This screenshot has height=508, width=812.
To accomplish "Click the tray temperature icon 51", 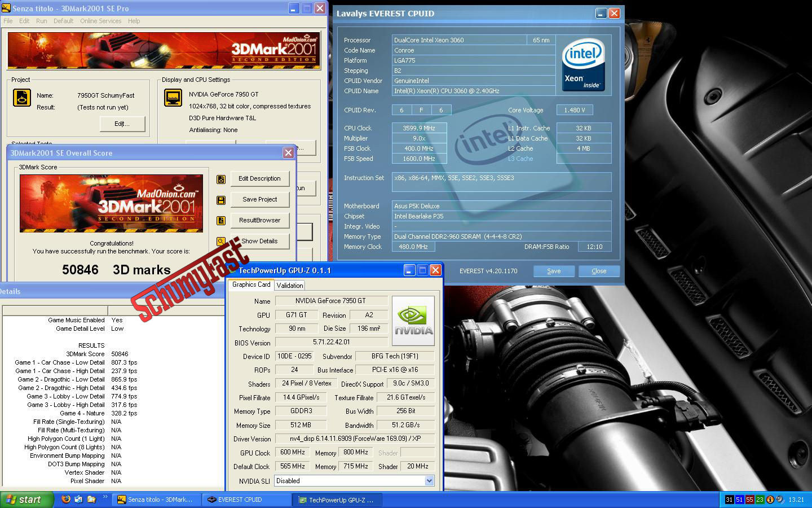I will pyautogui.click(x=739, y=500).
